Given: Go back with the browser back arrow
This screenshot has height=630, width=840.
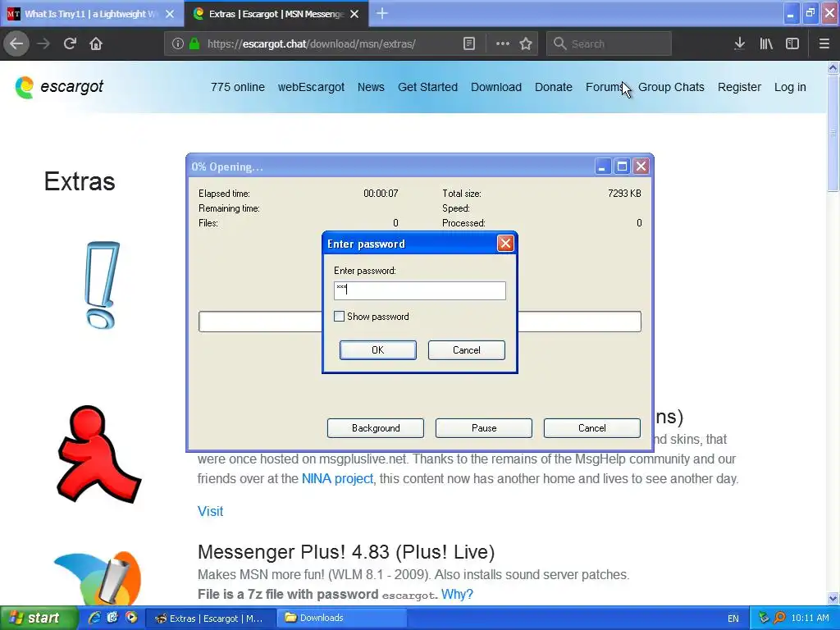Looking at the screenshot, I should [16, 43].
